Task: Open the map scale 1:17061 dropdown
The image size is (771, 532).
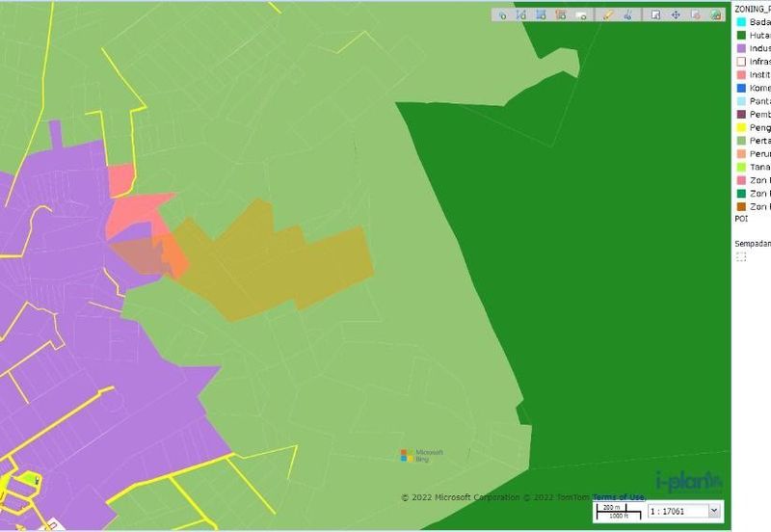Action: pos(713,510)
